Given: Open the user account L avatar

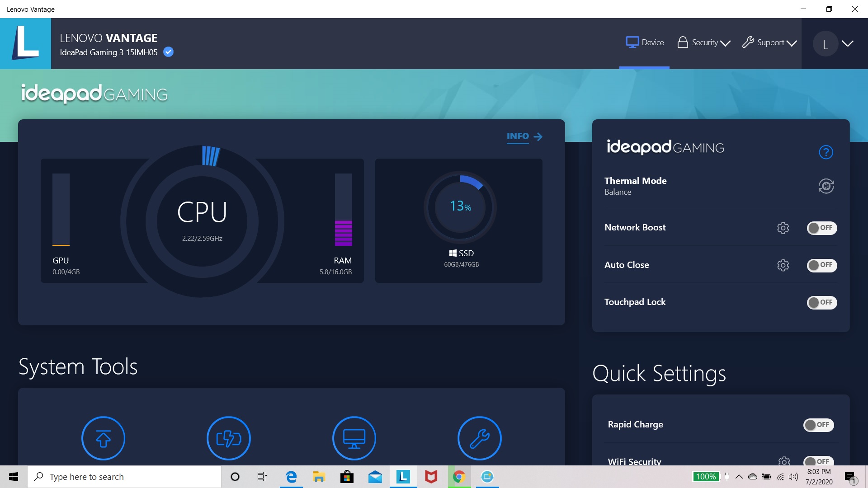Looking at the screenshot, I should pyautogui.click(x=826, y=44).
